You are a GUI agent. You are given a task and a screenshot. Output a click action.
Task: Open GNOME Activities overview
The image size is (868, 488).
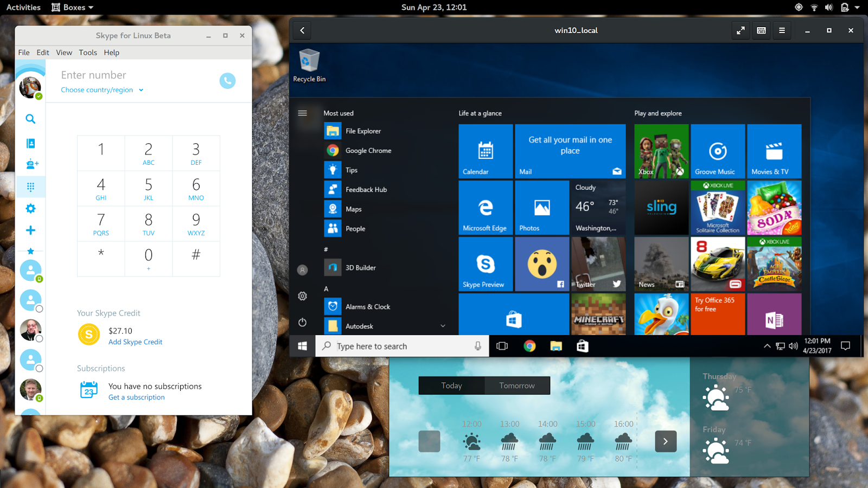pos(23,8)
